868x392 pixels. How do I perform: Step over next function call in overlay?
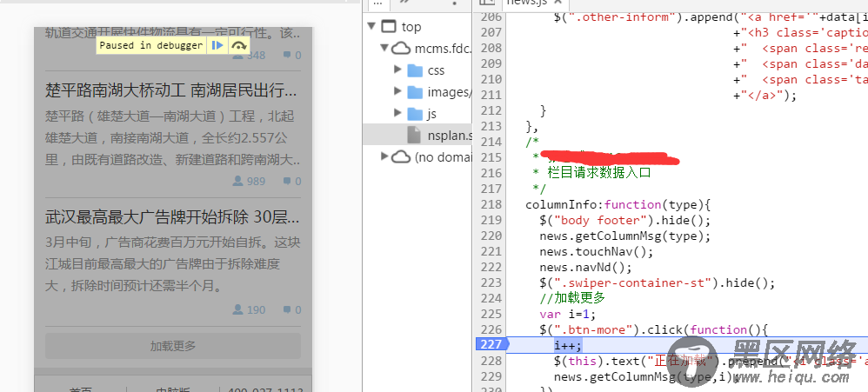point(238,45)
